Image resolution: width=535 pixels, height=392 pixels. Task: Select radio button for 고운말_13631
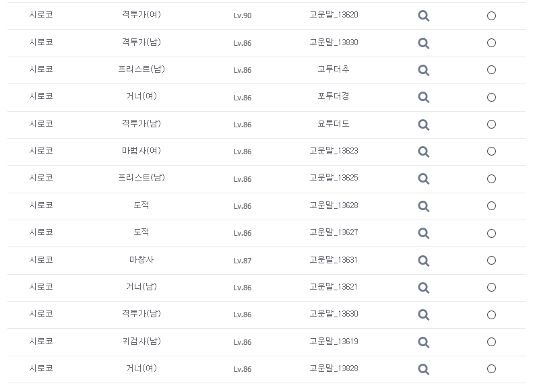tap(491, 260)
